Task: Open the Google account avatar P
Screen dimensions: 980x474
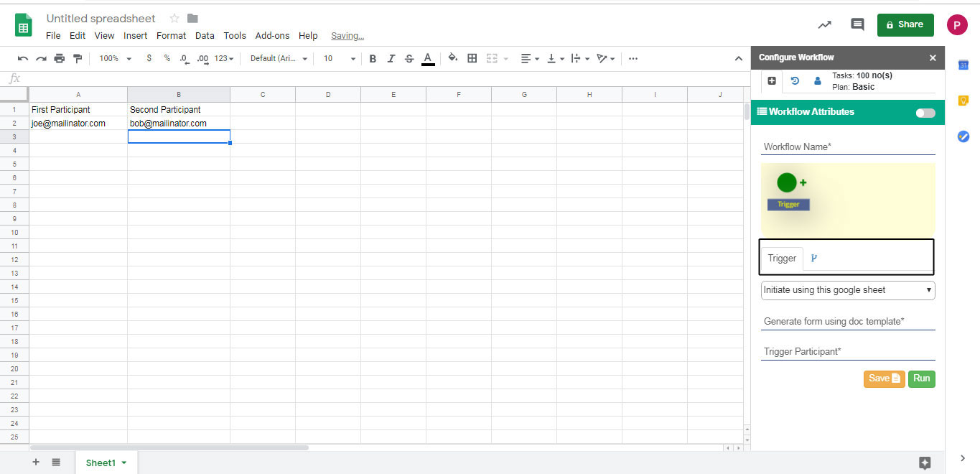Action: [x=957, y=24]
